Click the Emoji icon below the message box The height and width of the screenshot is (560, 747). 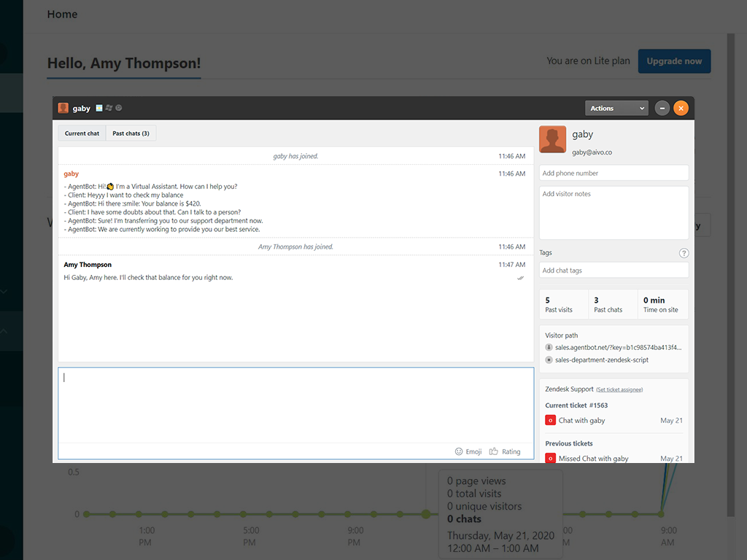coord(459,451)
